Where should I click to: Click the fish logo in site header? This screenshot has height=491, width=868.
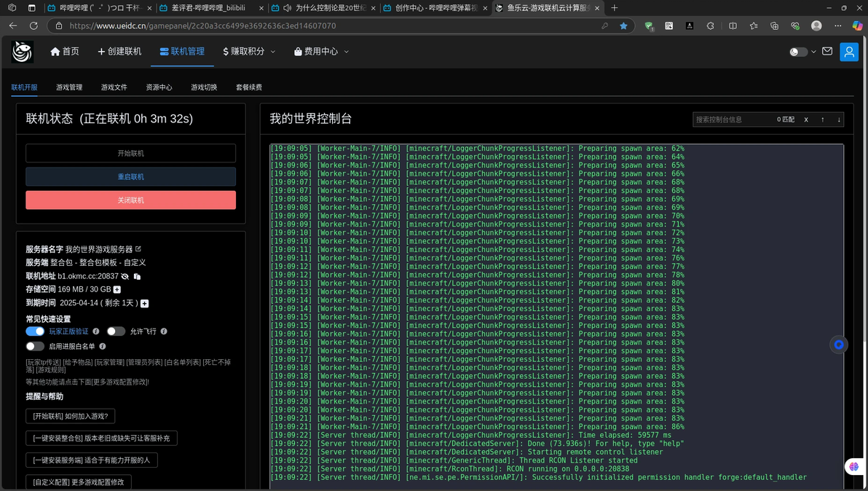(x=22, y=52)
